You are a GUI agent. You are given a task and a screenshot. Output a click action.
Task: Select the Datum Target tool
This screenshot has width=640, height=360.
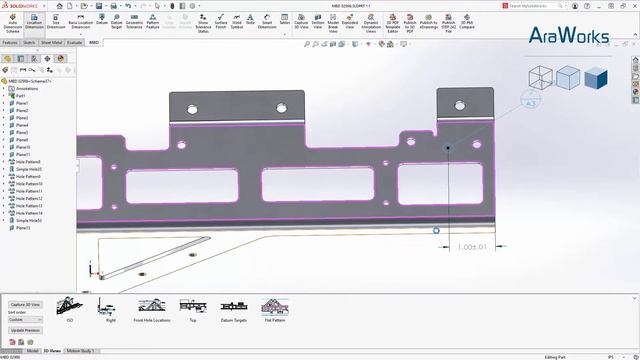[116, 22]
